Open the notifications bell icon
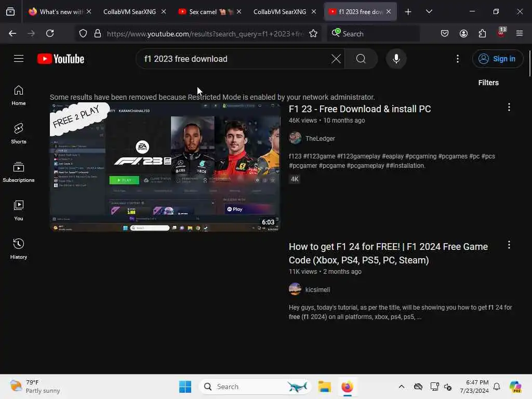This screenshot has width=532, height=399. [497, 387]
